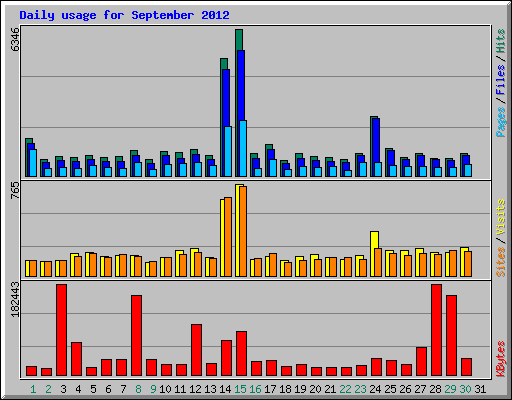512x400 pixels.
Task: Click day 29 on the x-axis
Action: (x=450, y=389)
